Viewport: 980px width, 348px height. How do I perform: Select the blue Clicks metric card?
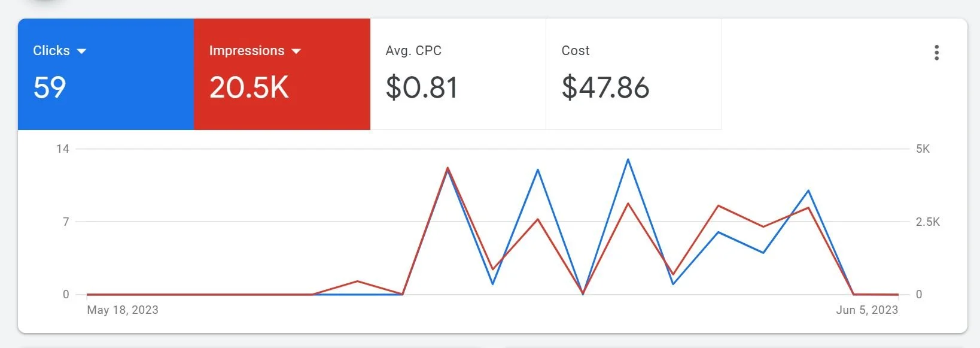tap(106, 74)
